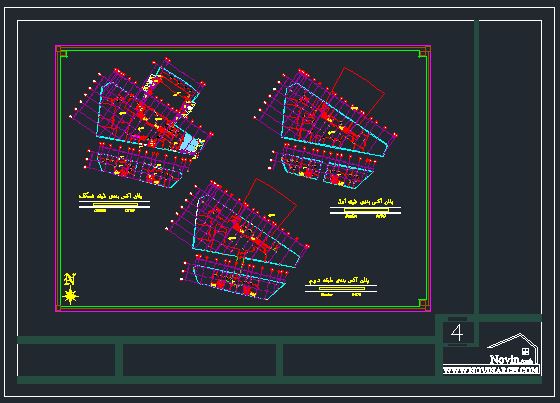Image resolution: width=560 pixels, height=403 pixels.
Task: Select the top-right corner ornament of the green frame
Action: click(x=423, y=54)
